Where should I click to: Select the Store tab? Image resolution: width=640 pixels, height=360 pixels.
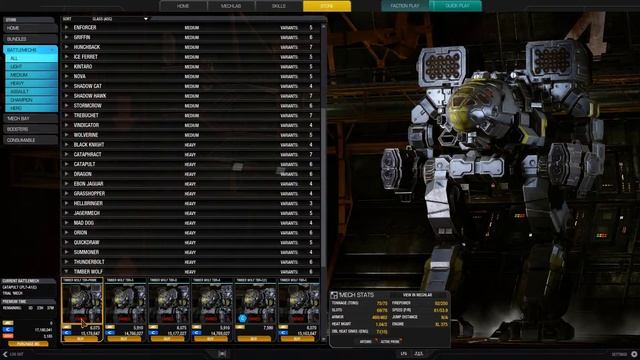327,6
